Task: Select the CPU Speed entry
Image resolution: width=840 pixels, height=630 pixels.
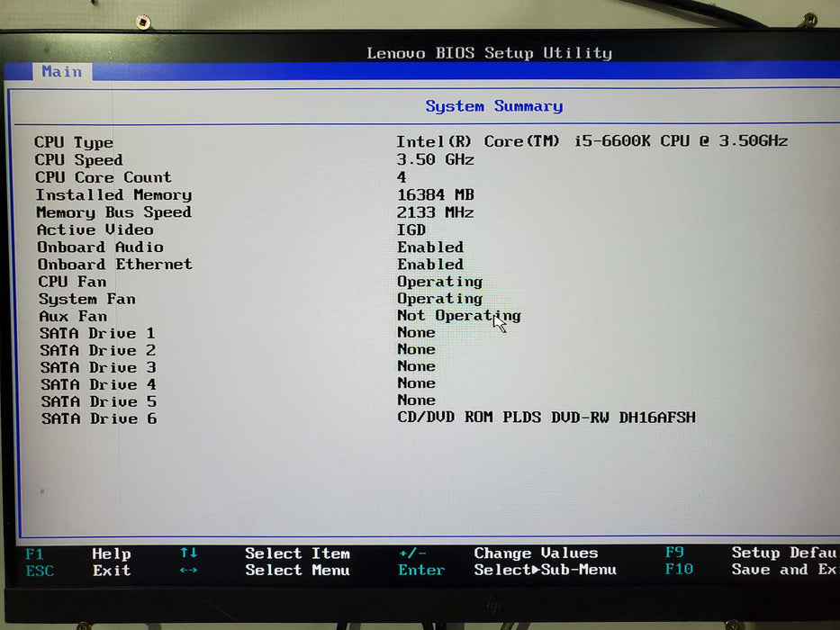Action: point(78,159)
